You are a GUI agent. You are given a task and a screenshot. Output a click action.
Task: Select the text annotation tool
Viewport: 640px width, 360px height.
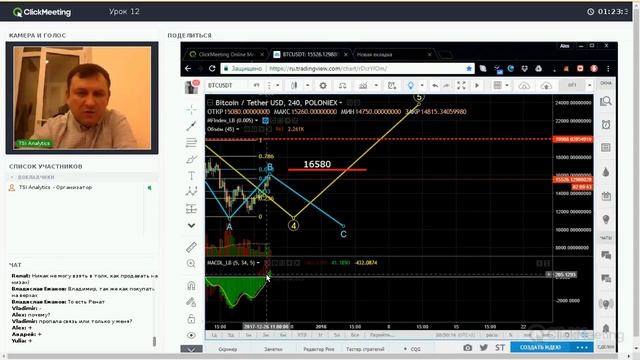click(191, 176)
